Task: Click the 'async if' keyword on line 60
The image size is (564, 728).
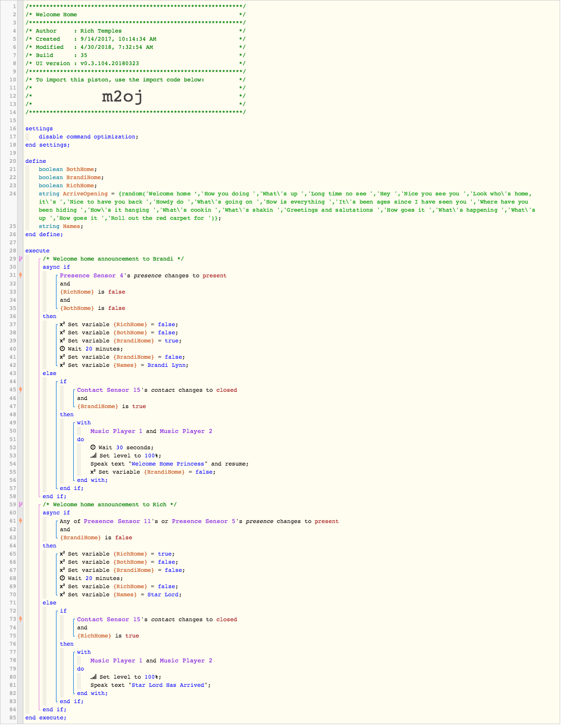Action: [56, 512]
